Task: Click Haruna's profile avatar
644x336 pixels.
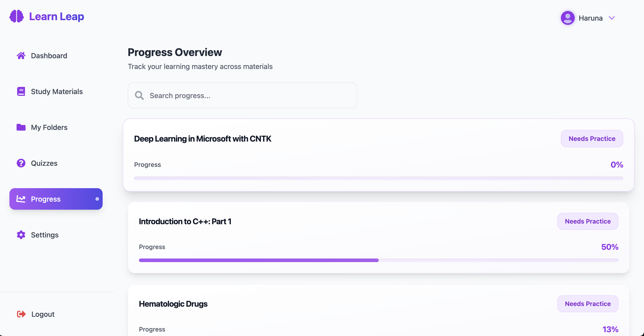Action: [568, 18]
